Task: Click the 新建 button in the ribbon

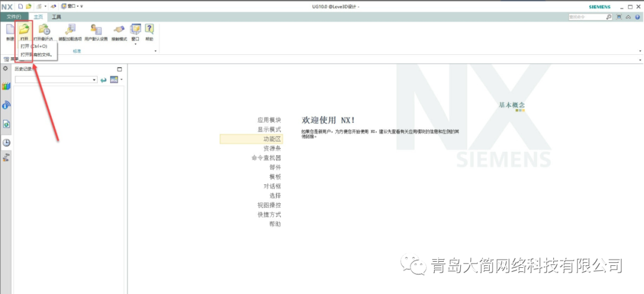Action: tap(10, 32)
